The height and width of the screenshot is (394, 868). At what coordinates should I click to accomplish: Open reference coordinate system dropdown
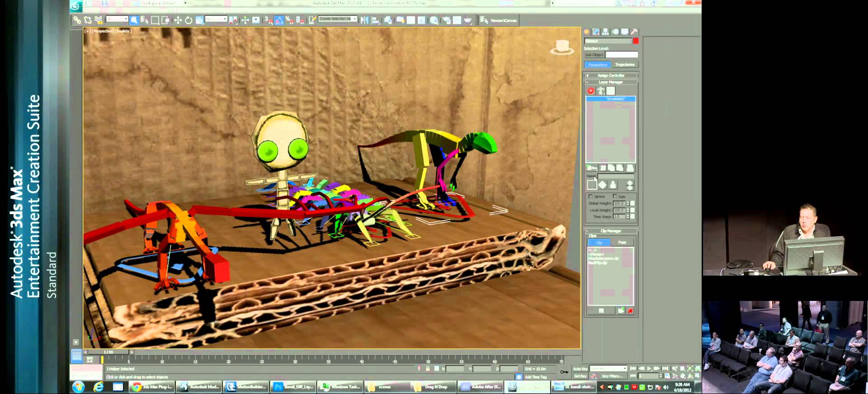coord(216,19)
